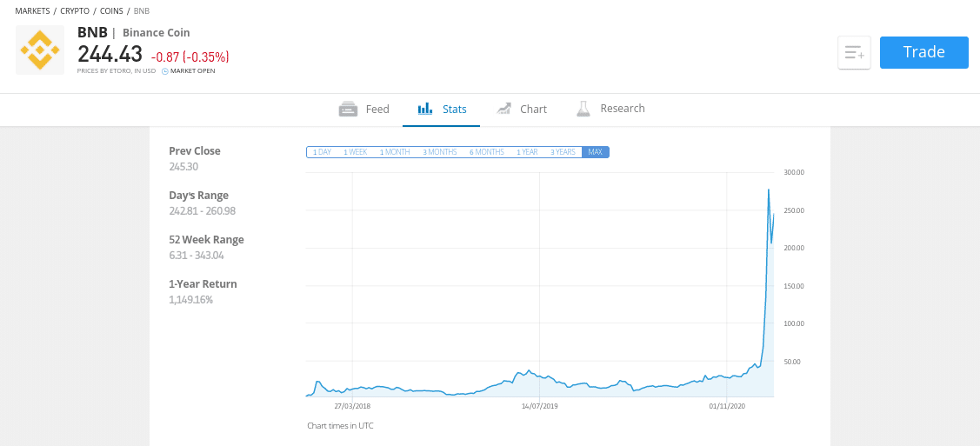Image resolution: width=980 pixels, height=446 pixels.
Task: Go to the Research tab
Action: click(x=610, y=109)
